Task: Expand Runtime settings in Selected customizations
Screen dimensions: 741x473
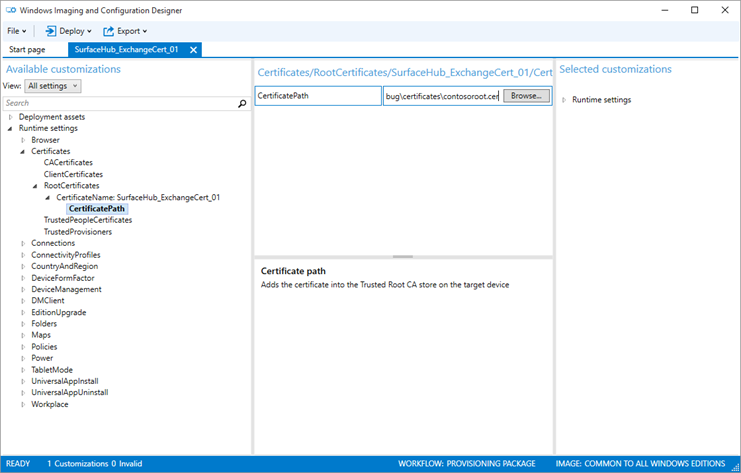Action: 564,100
